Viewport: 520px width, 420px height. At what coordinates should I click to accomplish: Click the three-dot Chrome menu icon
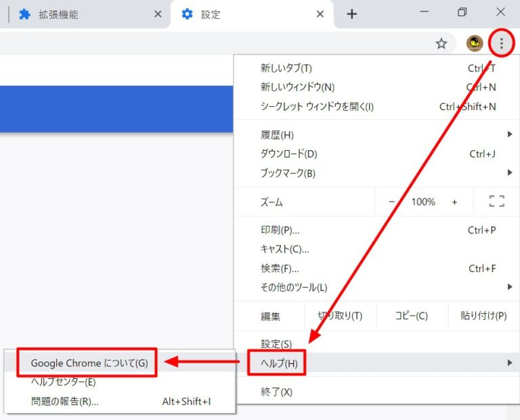pos(501,44)
